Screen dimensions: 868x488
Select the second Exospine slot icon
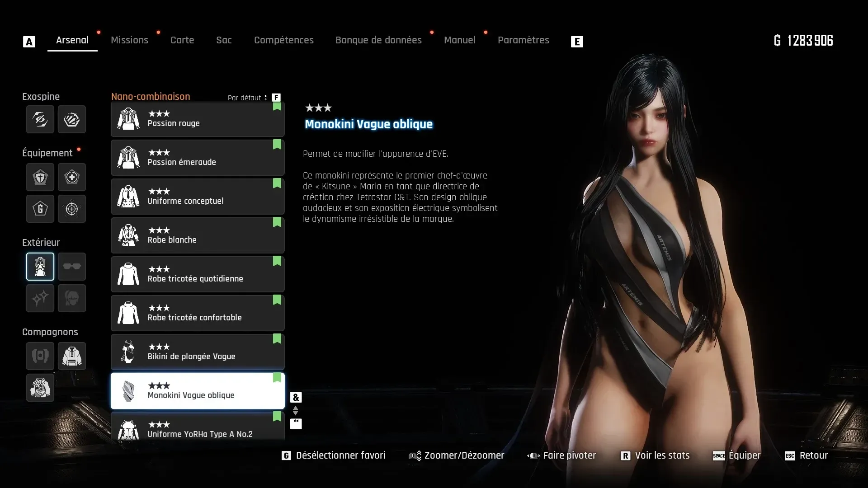72,119
